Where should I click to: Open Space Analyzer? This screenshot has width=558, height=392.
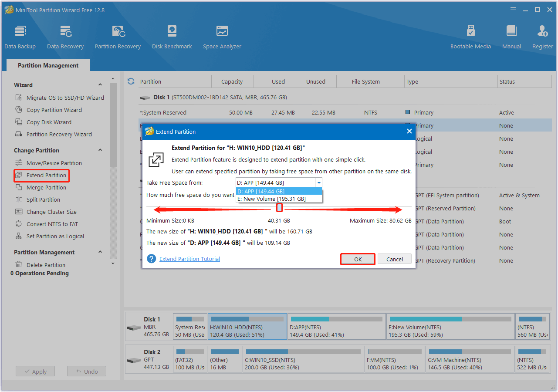(222, 36)
